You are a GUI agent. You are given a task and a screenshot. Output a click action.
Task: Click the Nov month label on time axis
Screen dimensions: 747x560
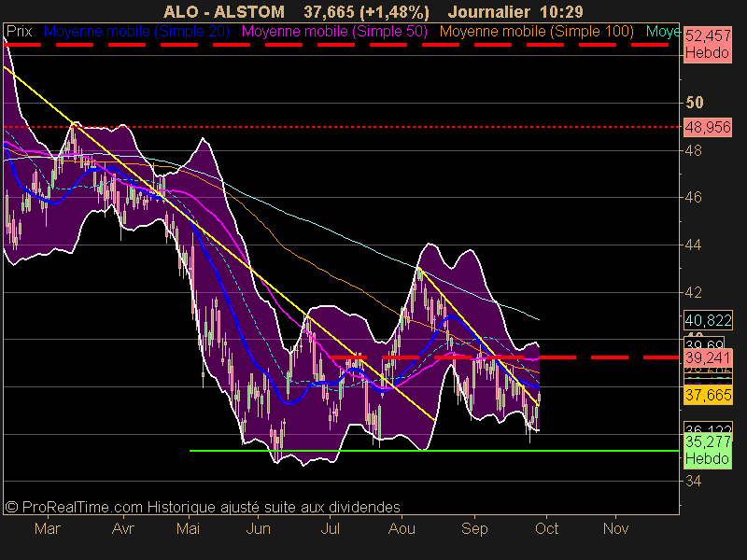tap(615, 528)
